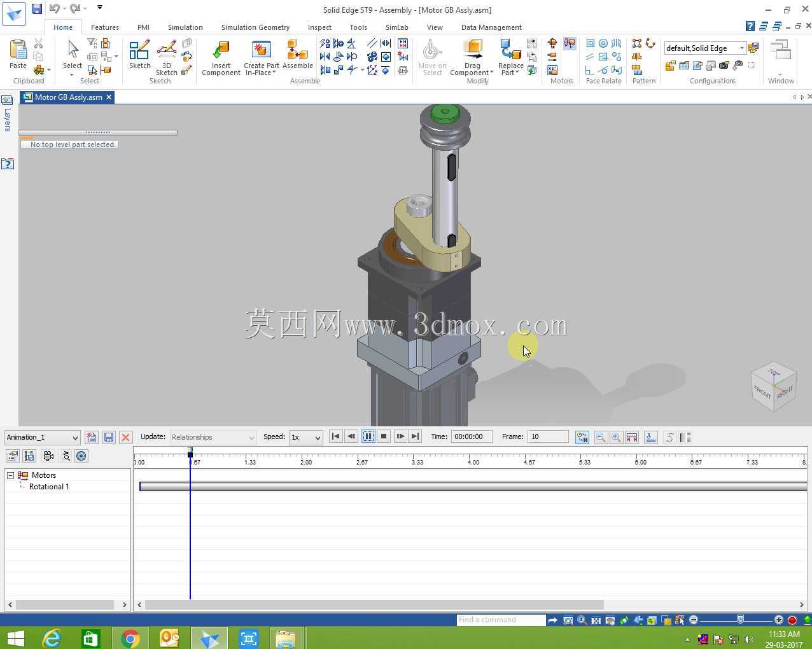Go to the animation start
This screenshot has height=649, width=812.
tap(335, 436)
